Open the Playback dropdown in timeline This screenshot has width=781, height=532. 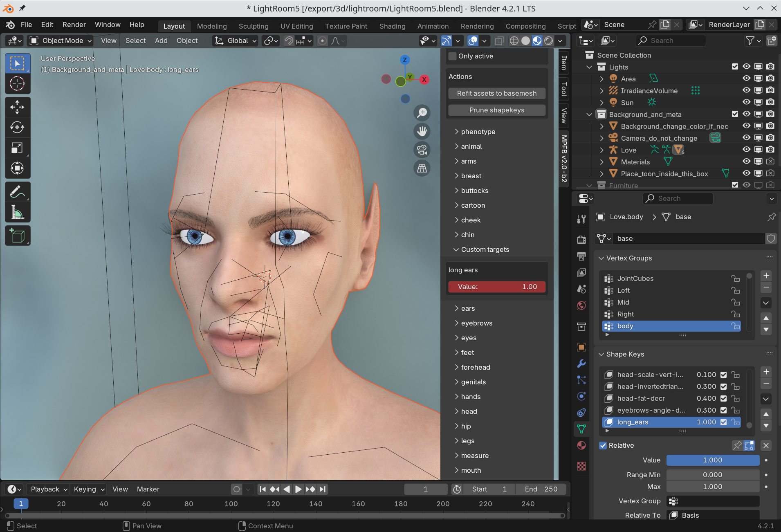click(x=49, y=489)
